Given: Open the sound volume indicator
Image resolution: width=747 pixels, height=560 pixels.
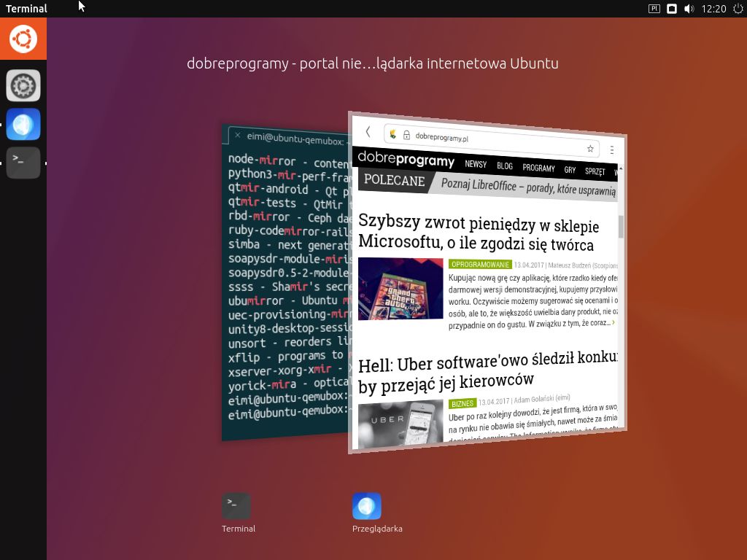Looking at the screenshot, I should point(689,9).
